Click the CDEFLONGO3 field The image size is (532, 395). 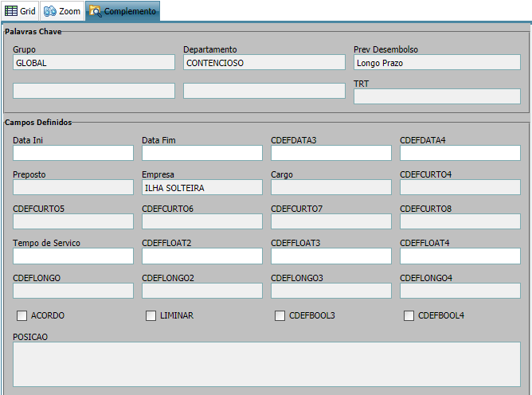pyautogui.click(x=331, y=291)
